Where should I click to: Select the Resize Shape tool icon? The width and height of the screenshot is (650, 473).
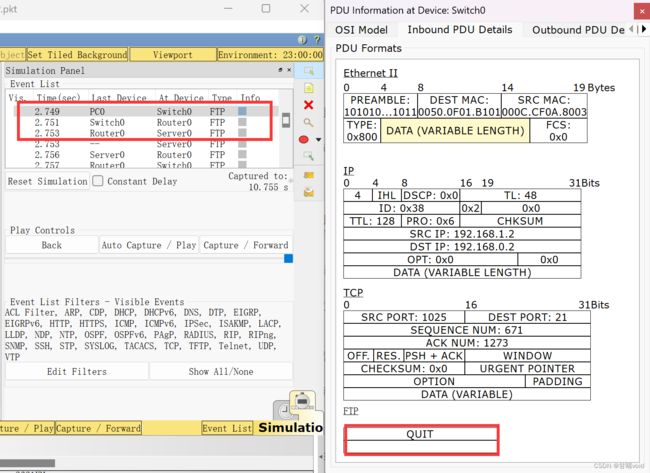(308, 156)
